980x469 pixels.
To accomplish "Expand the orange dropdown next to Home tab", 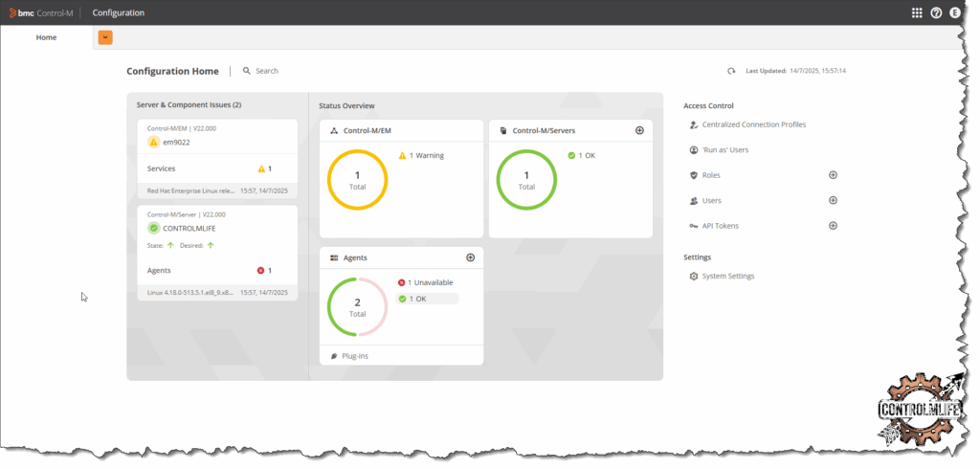I will point(105,37).
